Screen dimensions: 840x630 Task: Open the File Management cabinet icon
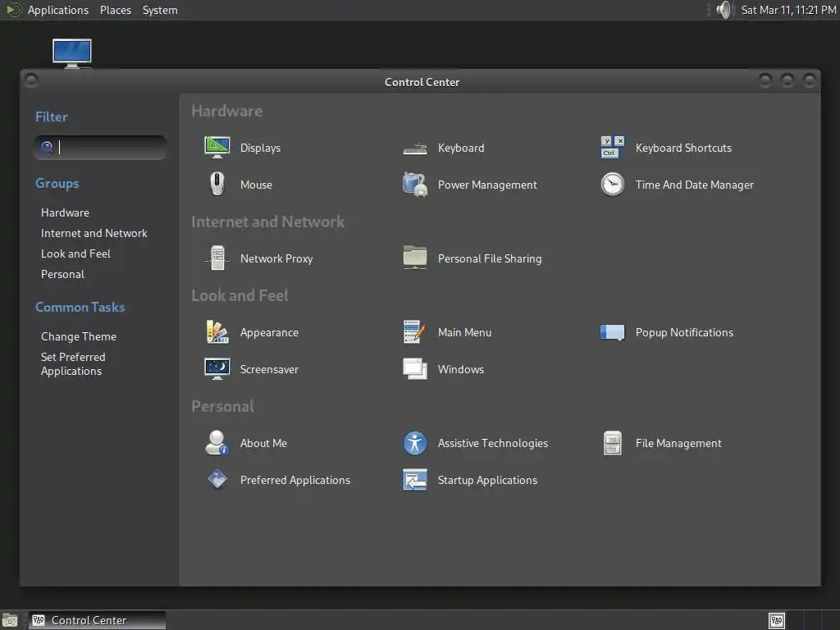click(612, 443)
